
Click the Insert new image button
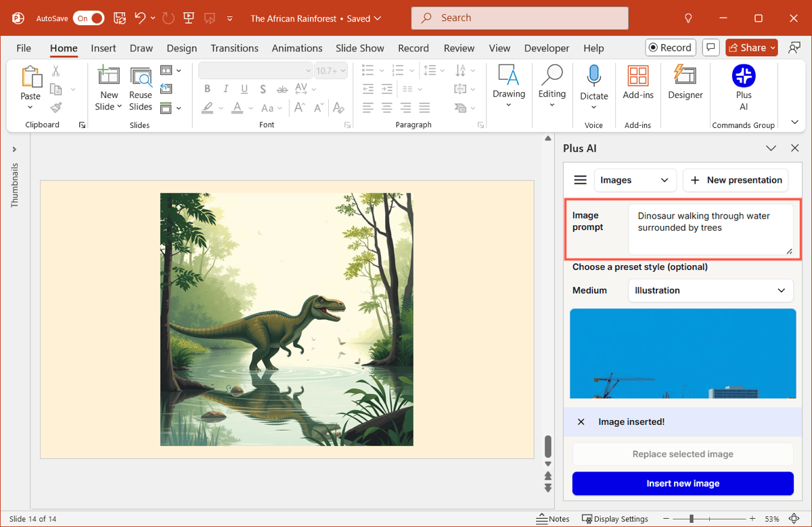tap(682, 484)
